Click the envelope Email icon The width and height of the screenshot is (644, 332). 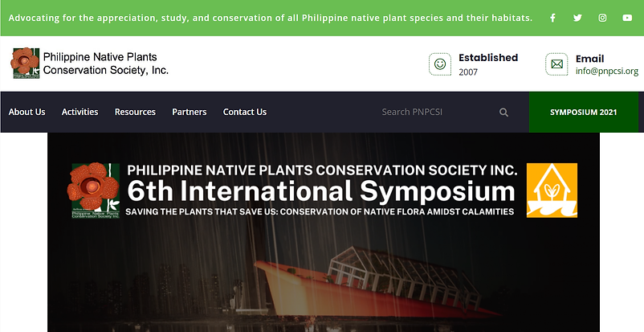click(556, 64)
